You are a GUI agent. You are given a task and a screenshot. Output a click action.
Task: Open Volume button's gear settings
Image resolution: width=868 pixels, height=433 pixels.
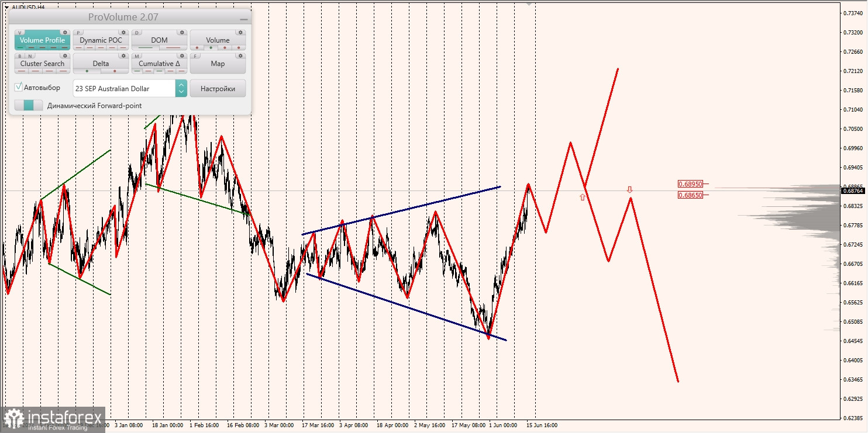(240, 33)
